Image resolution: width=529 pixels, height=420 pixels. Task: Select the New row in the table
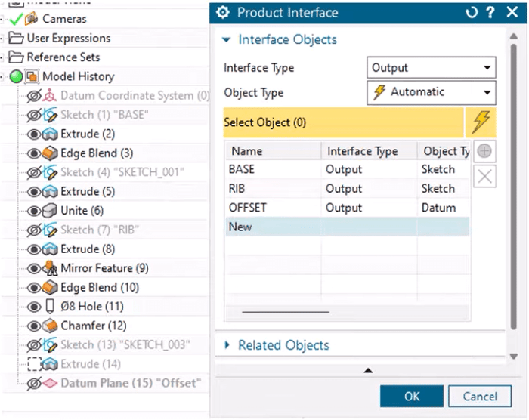pyautogui.click(x=348, y=227)
